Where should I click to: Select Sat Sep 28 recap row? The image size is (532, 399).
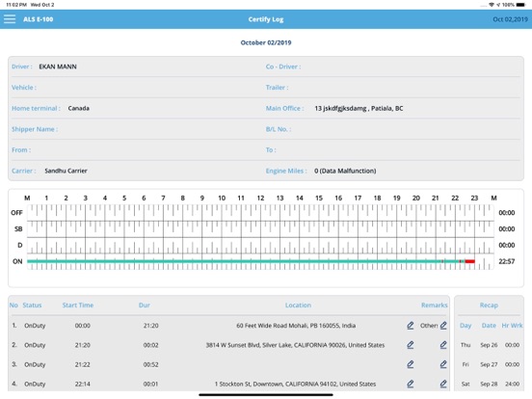tap(490, 384)
